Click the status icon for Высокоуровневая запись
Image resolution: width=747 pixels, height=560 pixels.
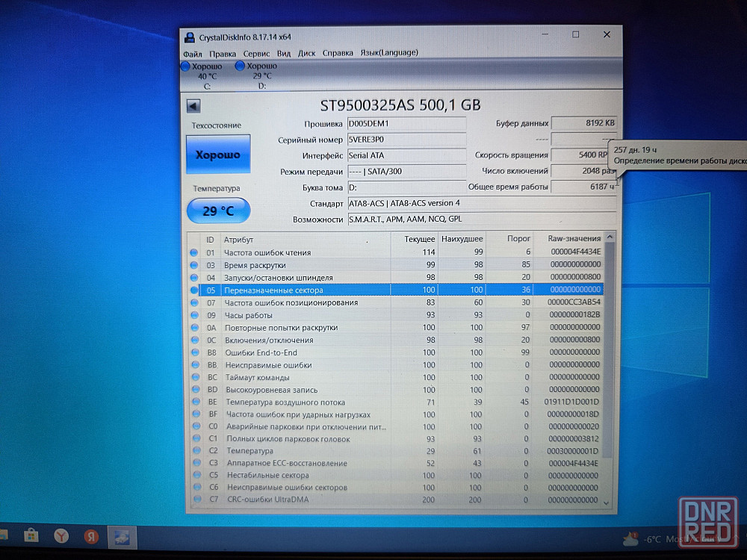click(x=196, y=390)
